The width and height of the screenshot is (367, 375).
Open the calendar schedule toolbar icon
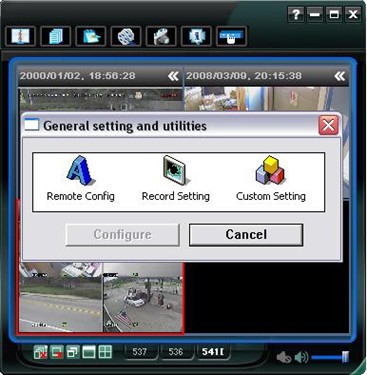tap(91, 36)
